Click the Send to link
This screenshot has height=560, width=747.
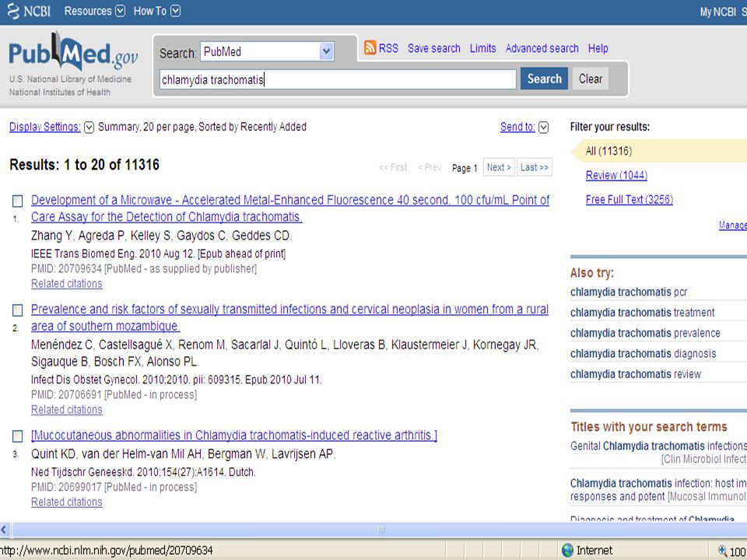[517, 127]
